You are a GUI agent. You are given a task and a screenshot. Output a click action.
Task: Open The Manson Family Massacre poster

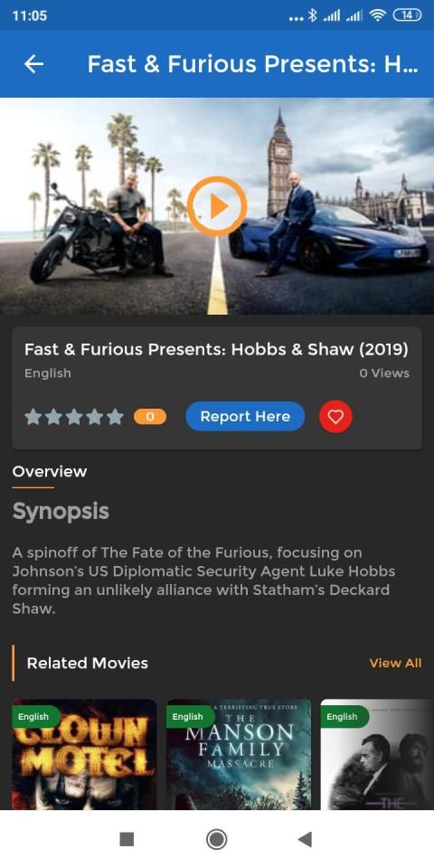coord(239,754)
